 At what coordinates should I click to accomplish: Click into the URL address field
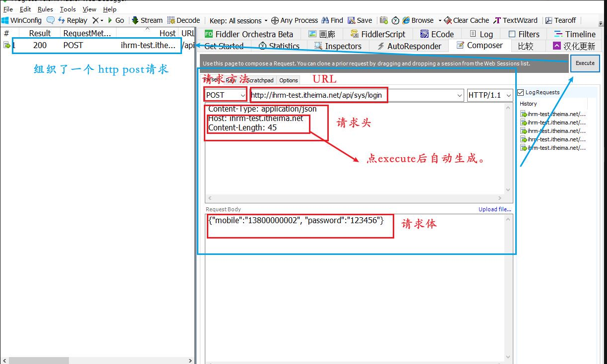(x=352, y=95)
